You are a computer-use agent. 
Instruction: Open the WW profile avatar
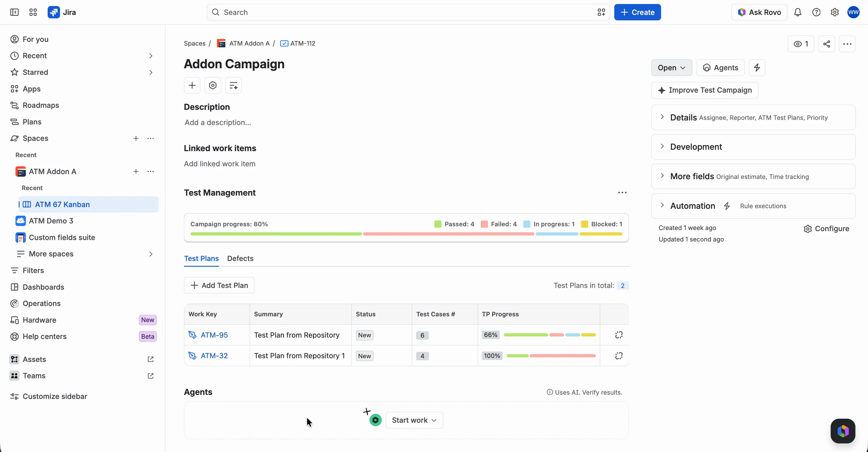854,12
